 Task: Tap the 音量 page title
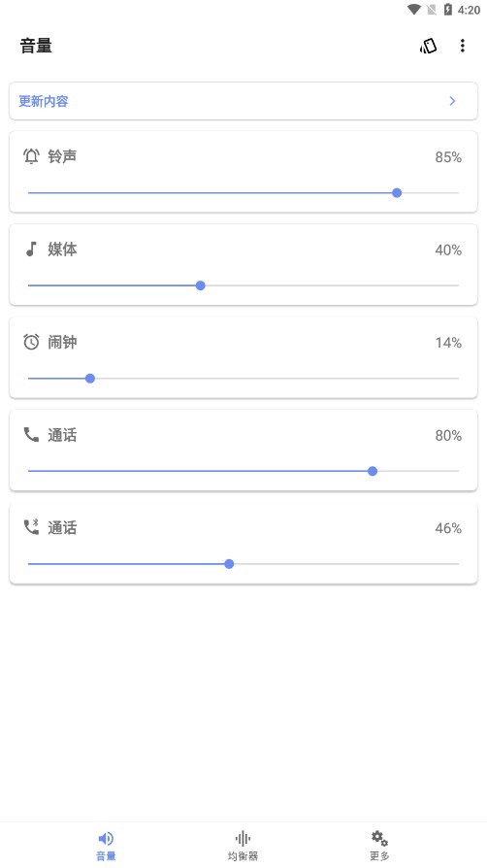coord(36,46)
